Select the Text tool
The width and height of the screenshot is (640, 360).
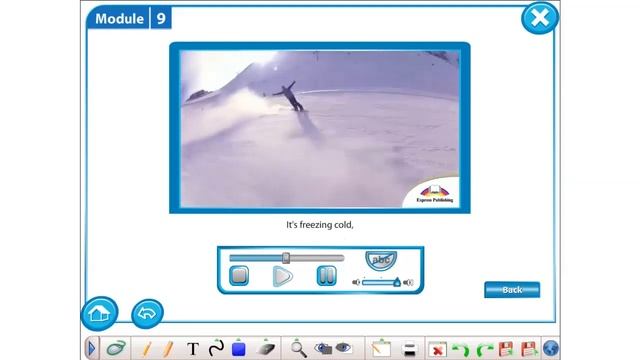point(193,349)
